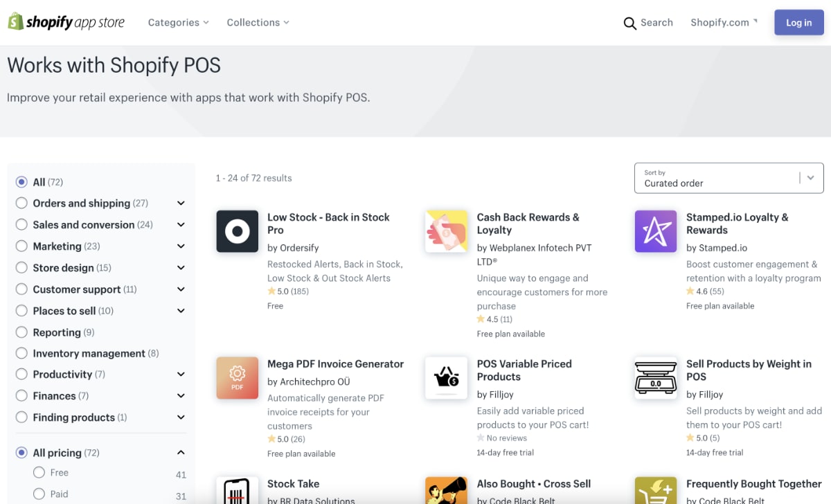Open Frequently Bought Together title
Screen dimensions: 831x504
(x=753, y=484)
